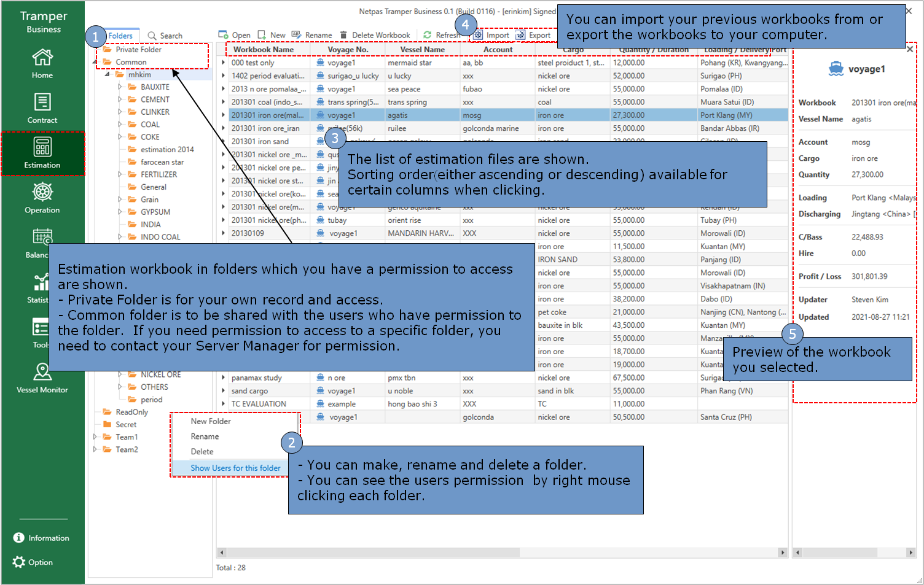The height and width of the screenshot is (585, 924).
Task: Click the Open workbook button
Action: point(235,35)
